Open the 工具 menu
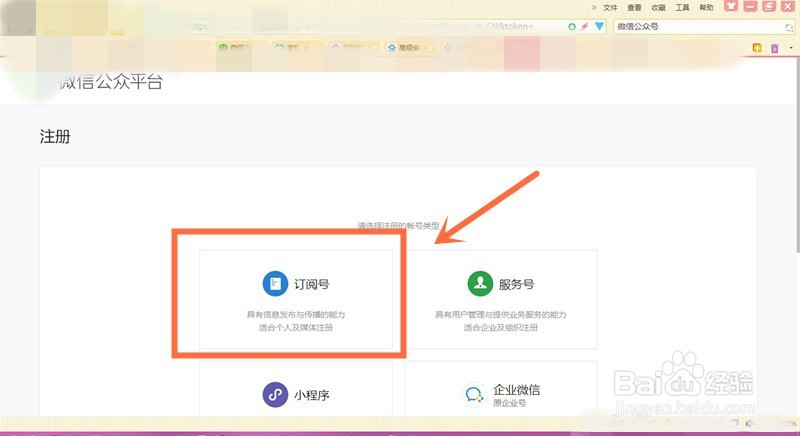 click(x=683, y=8)
